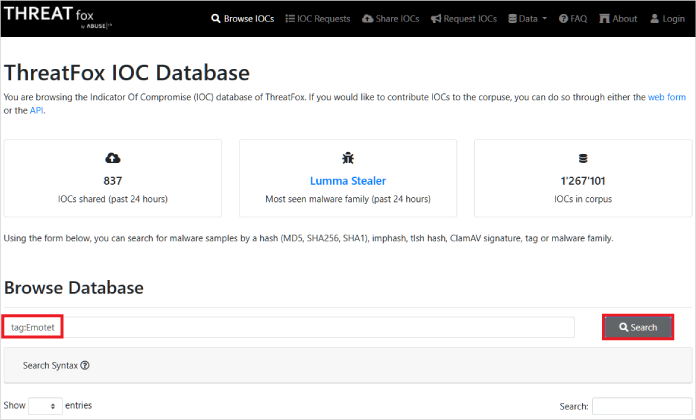
Task: Click the list icon beside IOC Requests
Action: click(x=290, y=19)
